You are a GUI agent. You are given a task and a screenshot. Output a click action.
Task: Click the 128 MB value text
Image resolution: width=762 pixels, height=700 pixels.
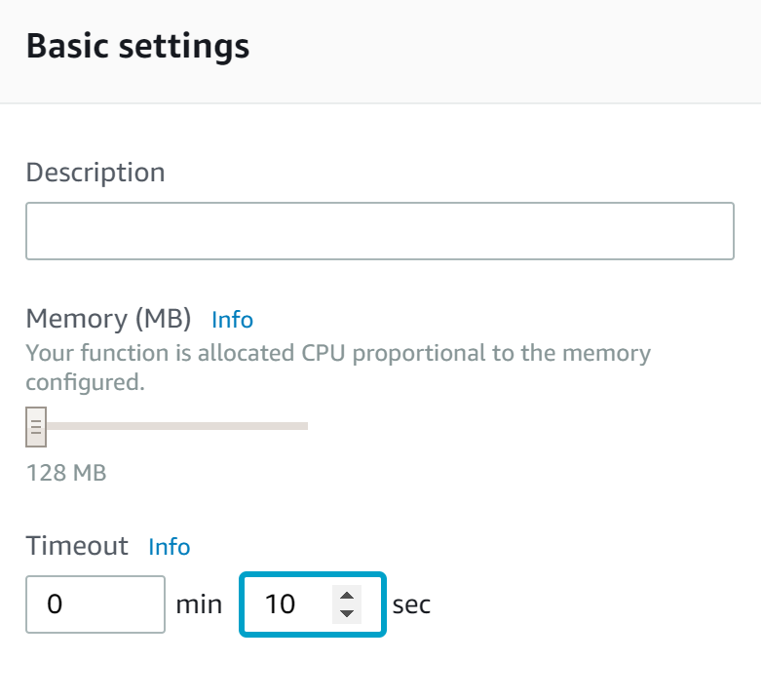tap(65, 473)
